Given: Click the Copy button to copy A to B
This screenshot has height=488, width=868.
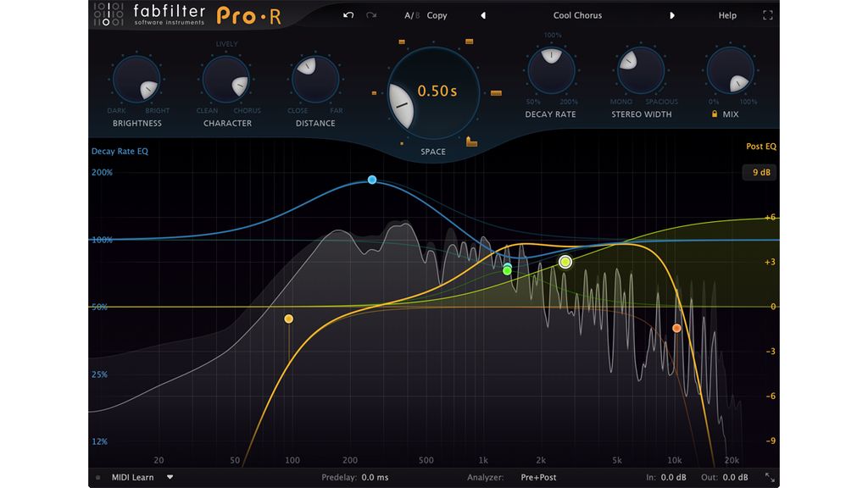Looking at the screenshot, I should [x=437, y=14].
